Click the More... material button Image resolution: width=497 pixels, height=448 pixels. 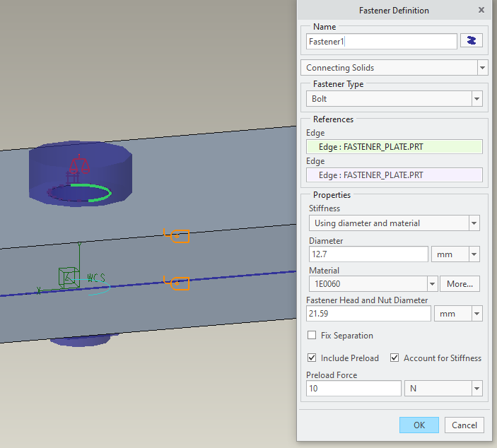[460, 284]
